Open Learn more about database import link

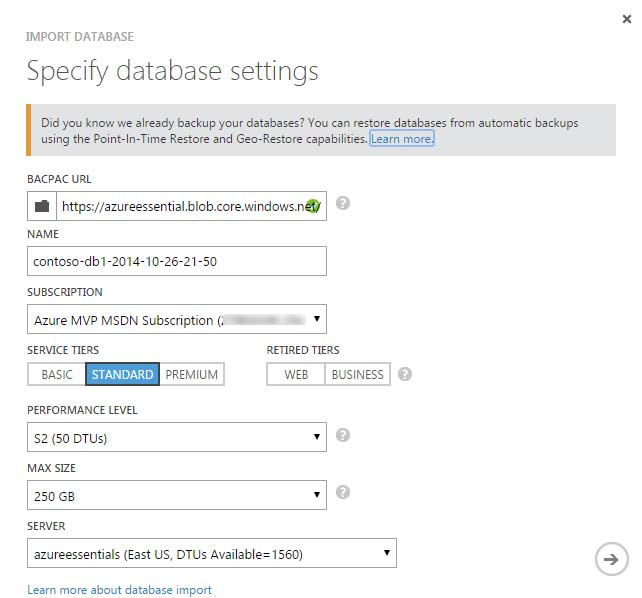[119, 590]
